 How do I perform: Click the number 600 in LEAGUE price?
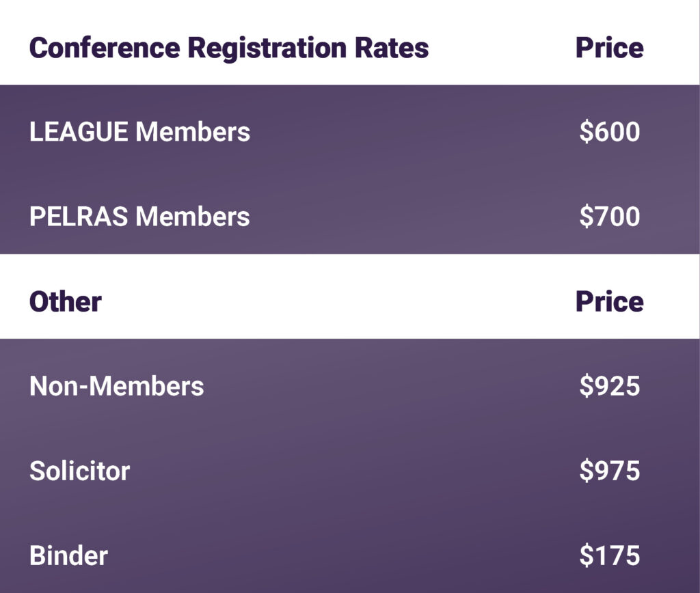617,132
